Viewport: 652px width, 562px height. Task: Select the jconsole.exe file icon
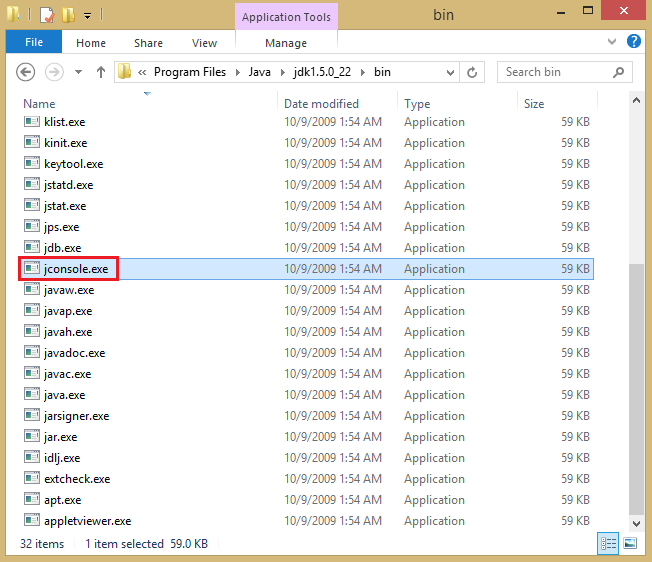coord(32,269)
